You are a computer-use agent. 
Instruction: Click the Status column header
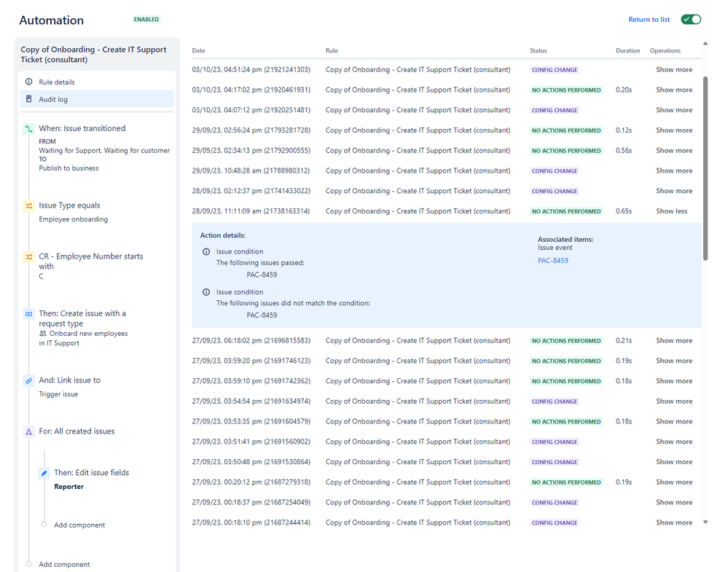pos(538,50)
